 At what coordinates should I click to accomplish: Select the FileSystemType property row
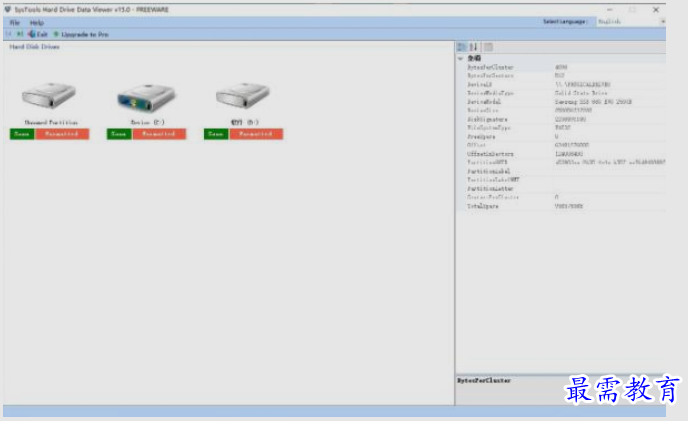point(561,128)
